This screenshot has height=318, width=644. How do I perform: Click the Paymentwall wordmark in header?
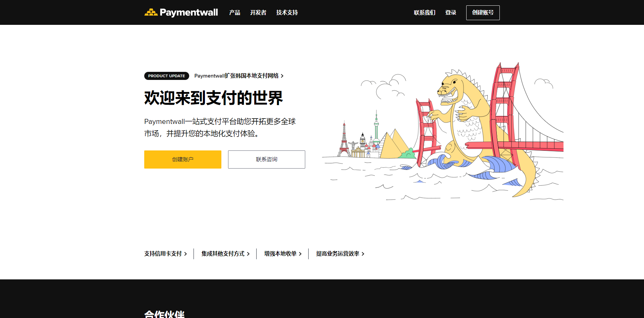point(189,12)
